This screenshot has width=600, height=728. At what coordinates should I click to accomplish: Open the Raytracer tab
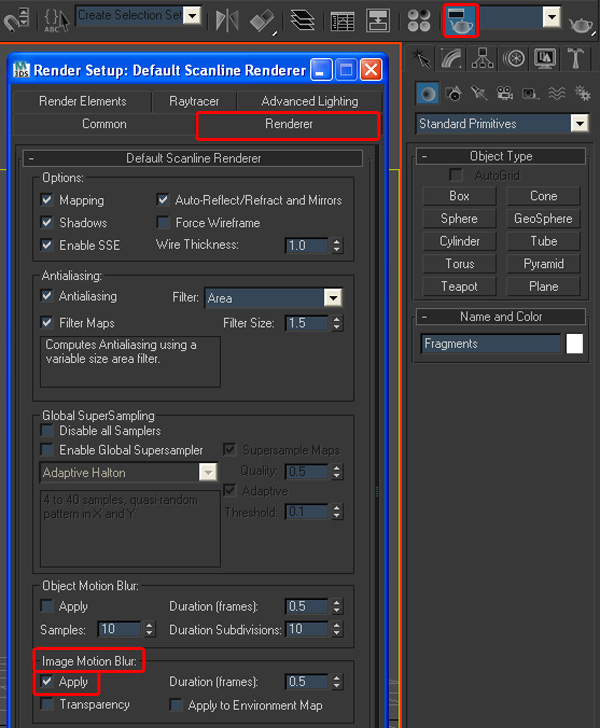[194, 101]
